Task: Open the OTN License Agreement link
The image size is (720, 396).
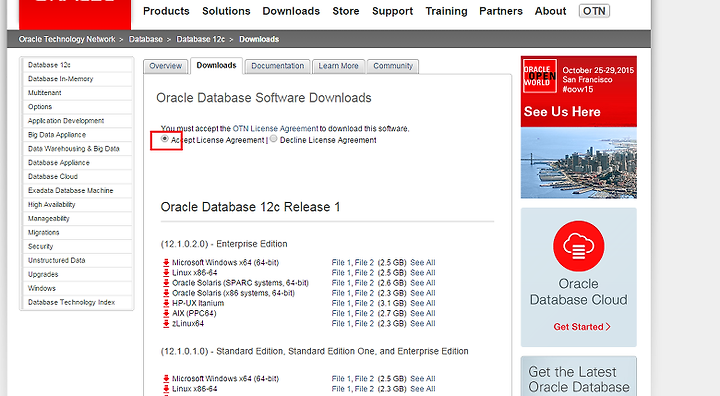Action: point(276,129)
